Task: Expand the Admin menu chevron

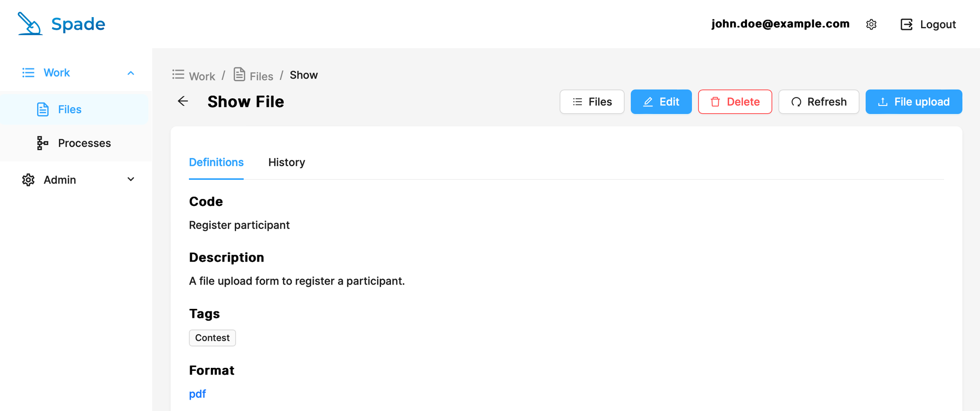Action: point(131,179)
